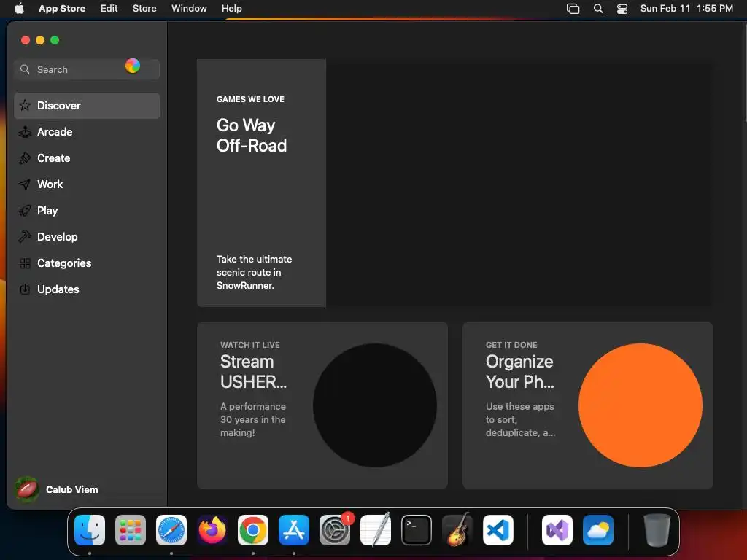Open the Updates download icon
This screenshot has width=747, height=560.
[25, 289]
